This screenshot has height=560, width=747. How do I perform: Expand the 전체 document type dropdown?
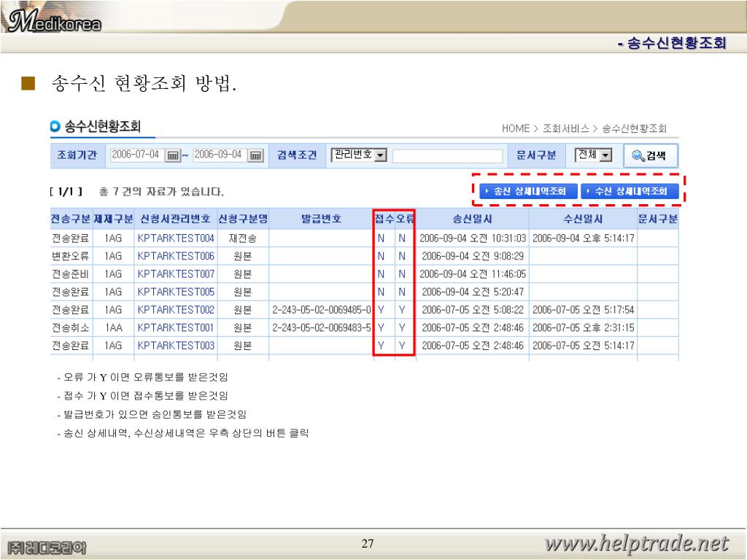[605, 155]
